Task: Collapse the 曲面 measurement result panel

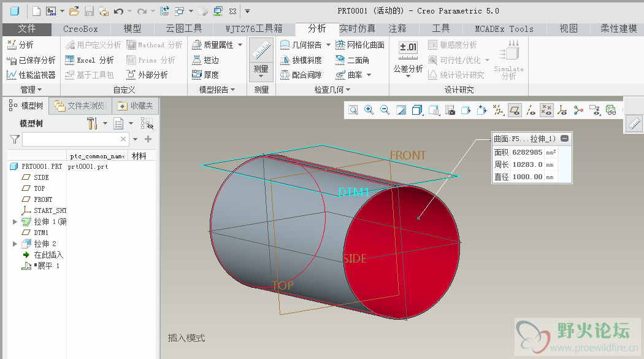Action: coord(565,139)
